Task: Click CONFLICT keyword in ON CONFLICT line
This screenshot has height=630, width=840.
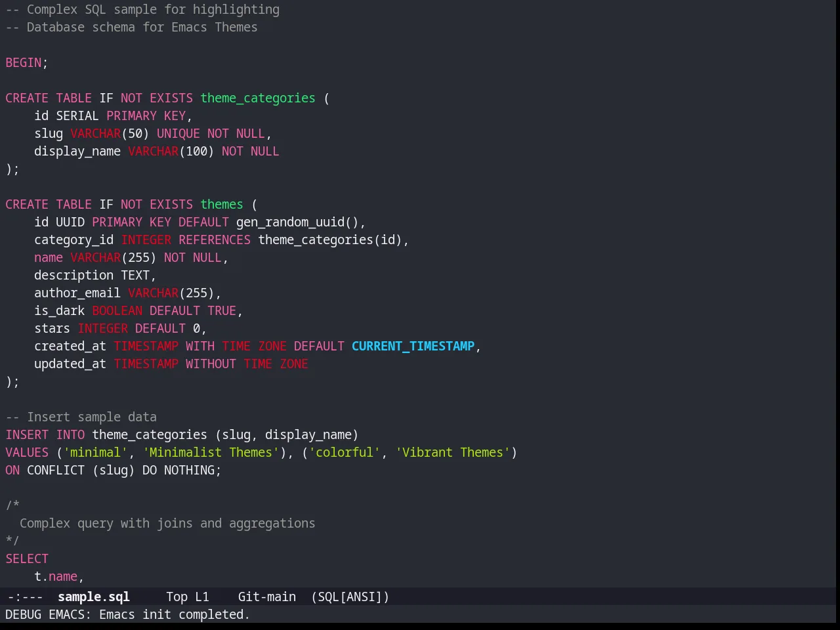Action: tap(56, 470)
